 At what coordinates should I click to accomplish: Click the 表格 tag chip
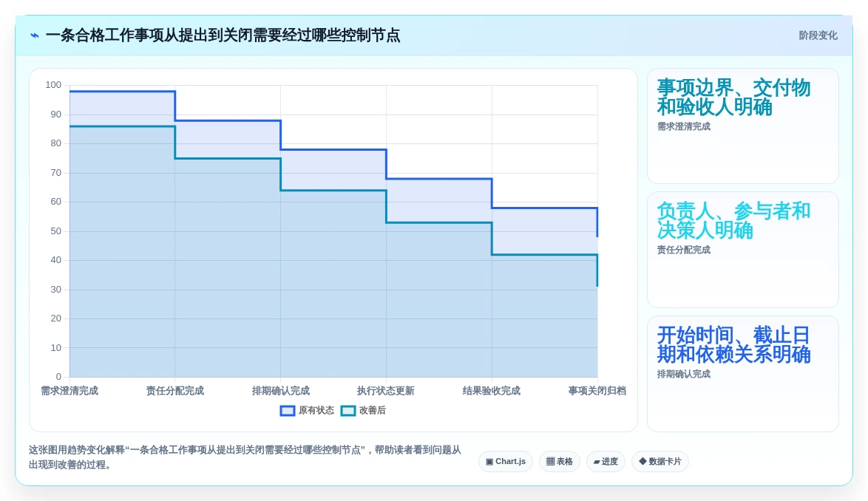click(560, 461)
